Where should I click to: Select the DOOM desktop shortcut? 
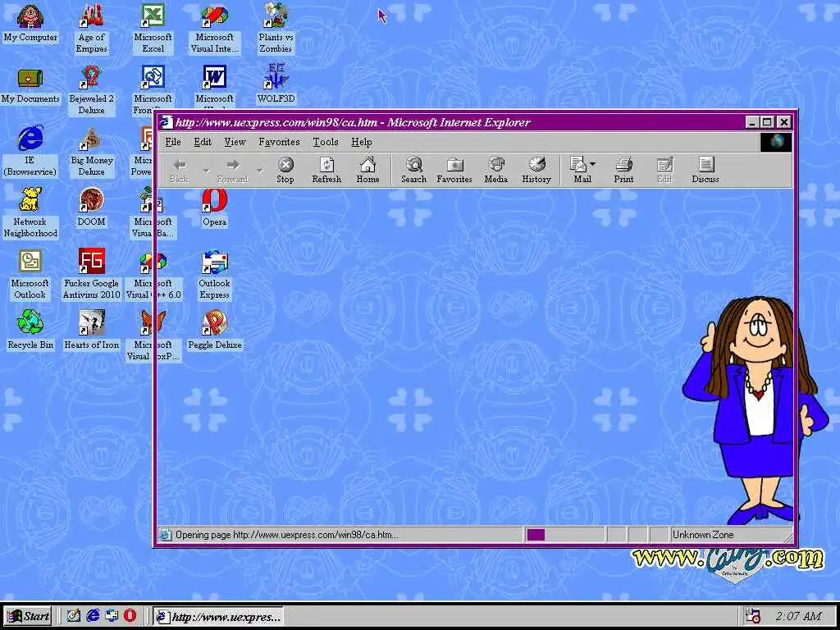click(x=91, y=209)
